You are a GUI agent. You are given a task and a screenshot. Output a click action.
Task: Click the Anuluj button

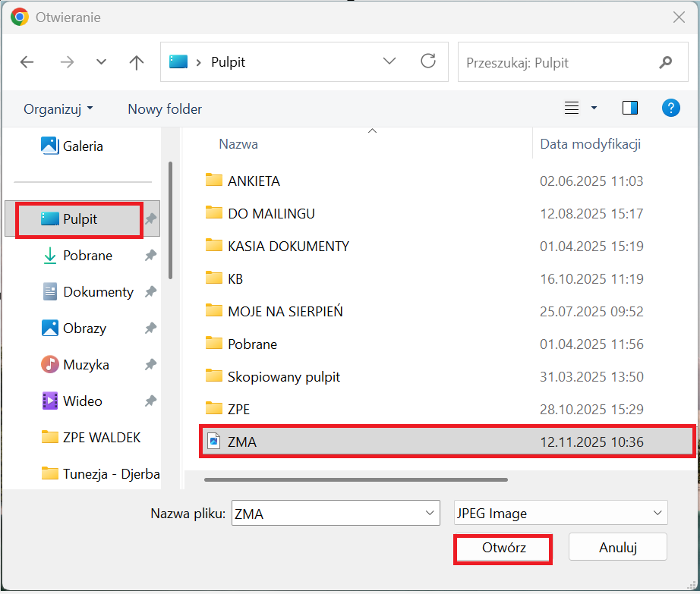point(617,547)
